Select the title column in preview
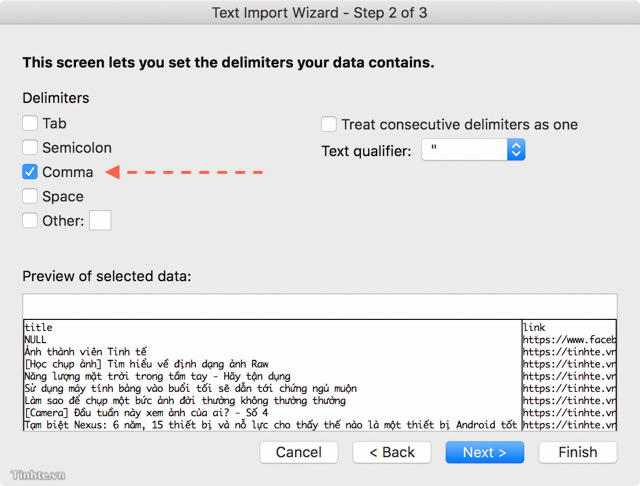 coord(272,375)
